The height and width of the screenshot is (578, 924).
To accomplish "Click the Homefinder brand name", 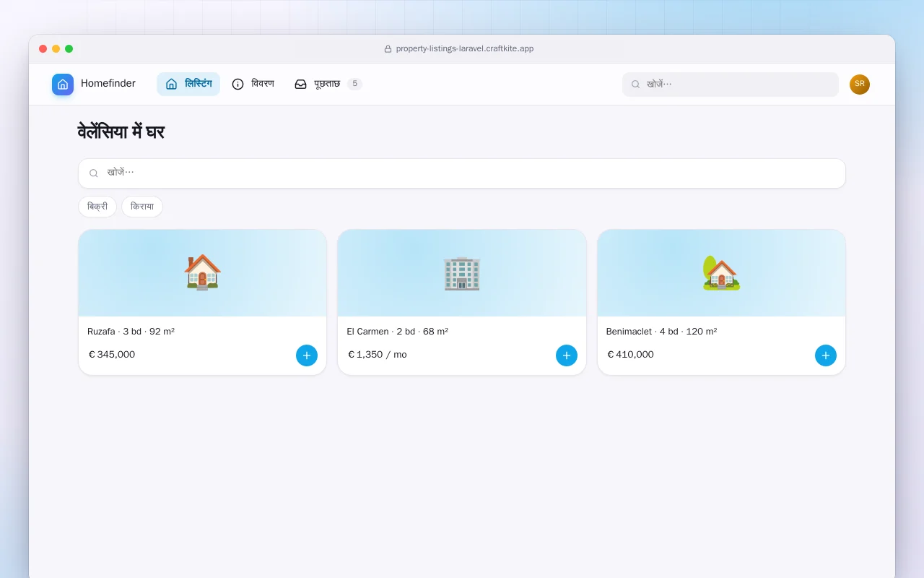I will pyautogui.click(x=108, y=84).
